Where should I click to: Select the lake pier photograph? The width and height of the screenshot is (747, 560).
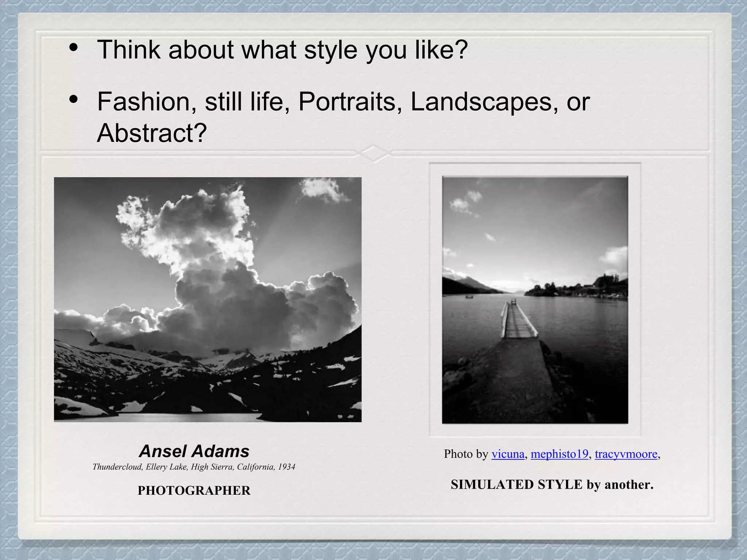point(535,300)
